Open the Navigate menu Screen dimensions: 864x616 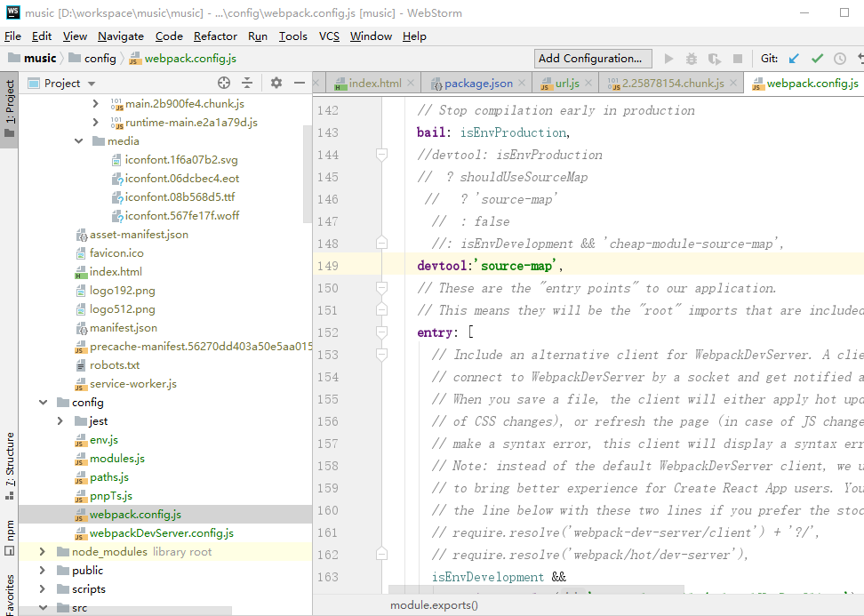tap(121, 36)
